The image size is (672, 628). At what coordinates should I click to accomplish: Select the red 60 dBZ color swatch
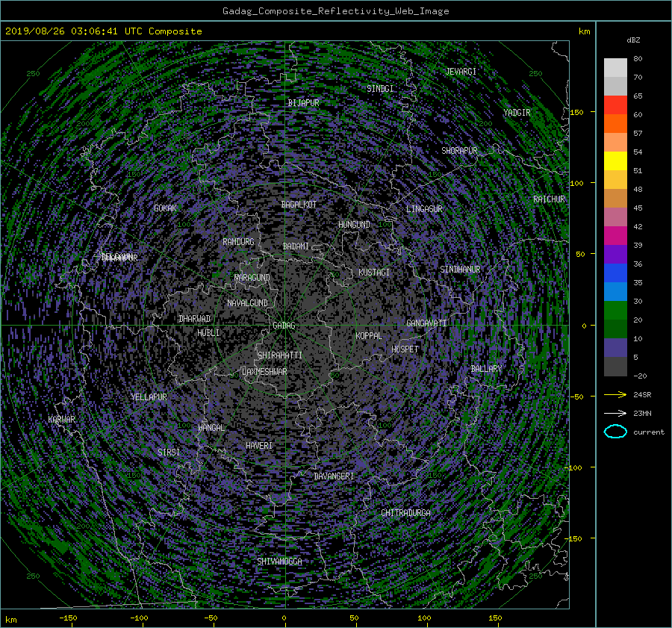coord(615,105)
